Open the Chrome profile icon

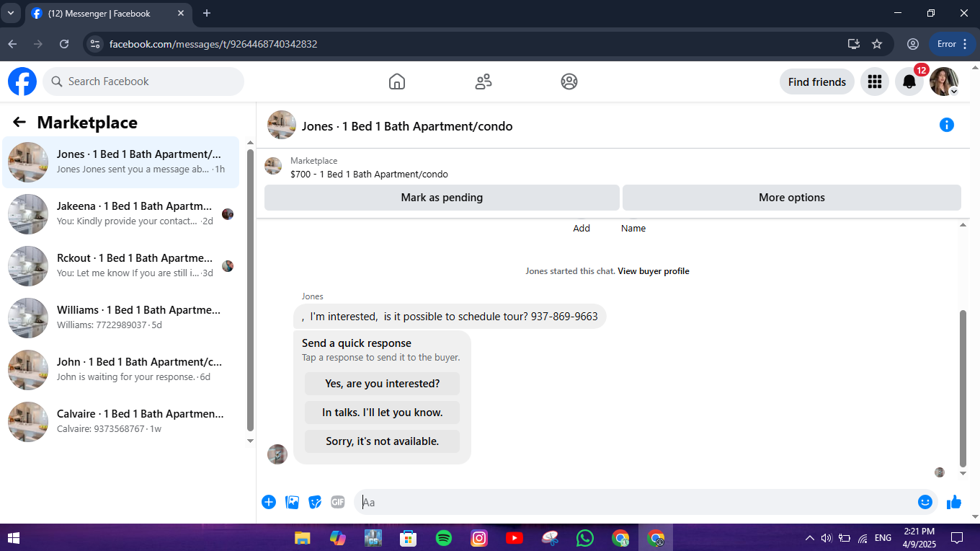[x=913, y=44]
